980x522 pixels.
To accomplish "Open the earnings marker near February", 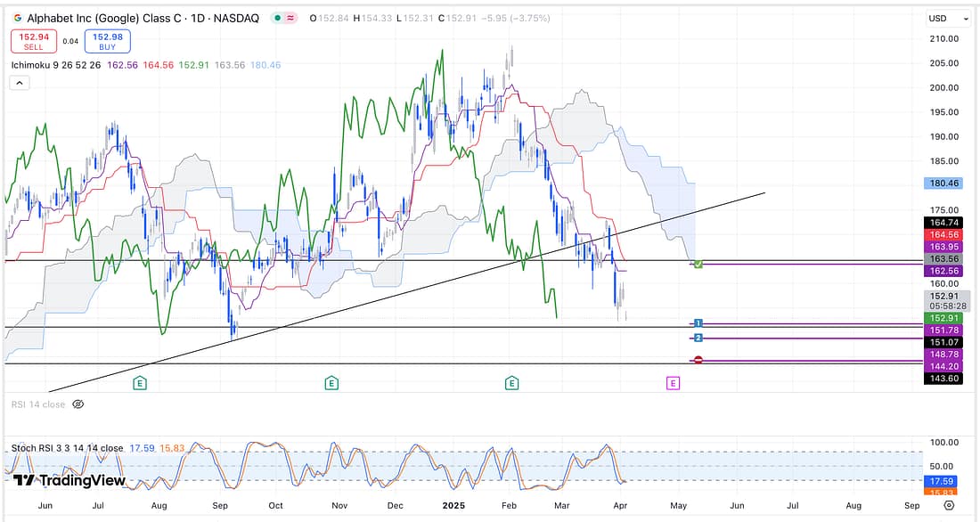I will (x=512, y=383).
